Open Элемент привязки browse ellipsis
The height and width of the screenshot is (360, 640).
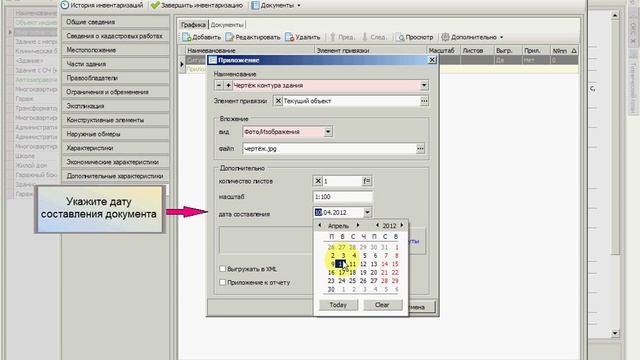424,101
